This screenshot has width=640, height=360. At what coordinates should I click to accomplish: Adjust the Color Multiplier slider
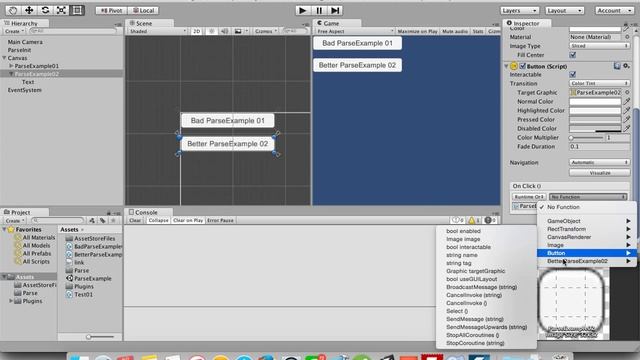(587, 138)
